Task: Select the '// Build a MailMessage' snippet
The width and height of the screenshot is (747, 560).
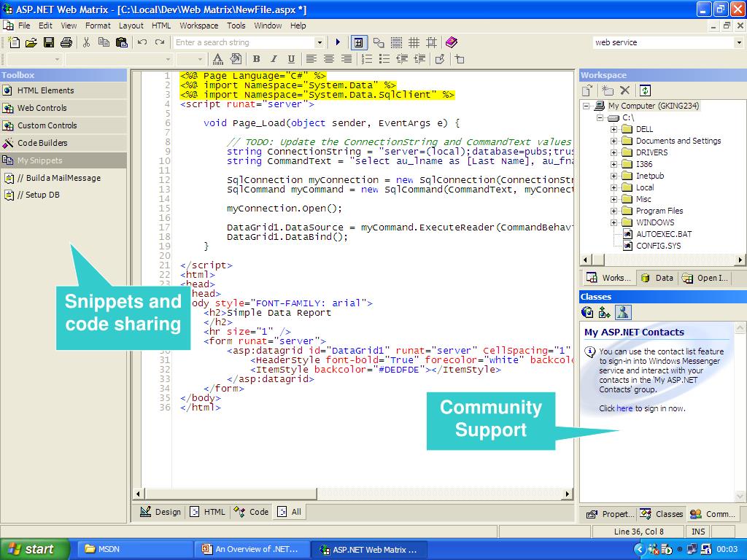Action: pyautogui.click(x=58, y=178)
